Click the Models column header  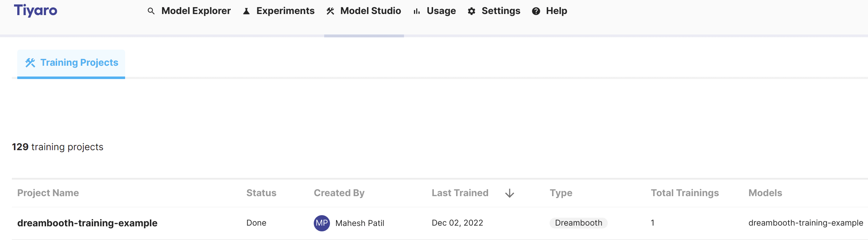(x=765, y=193)
